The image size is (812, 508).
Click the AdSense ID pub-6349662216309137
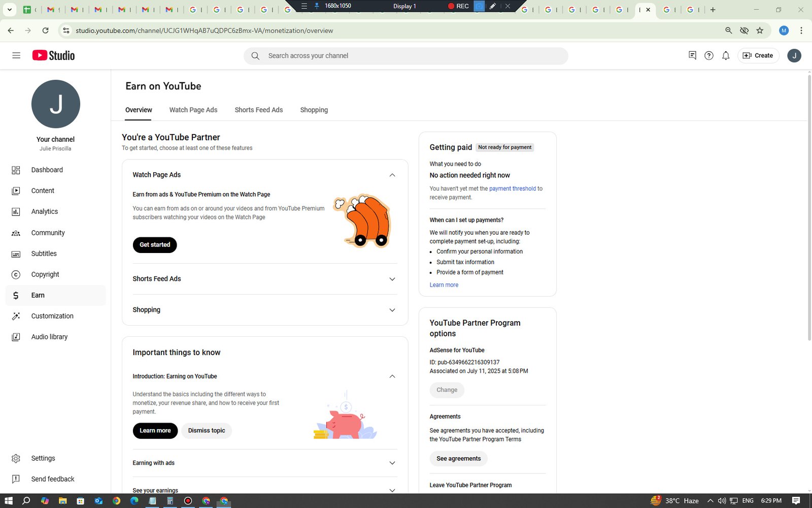pos(464,362)
